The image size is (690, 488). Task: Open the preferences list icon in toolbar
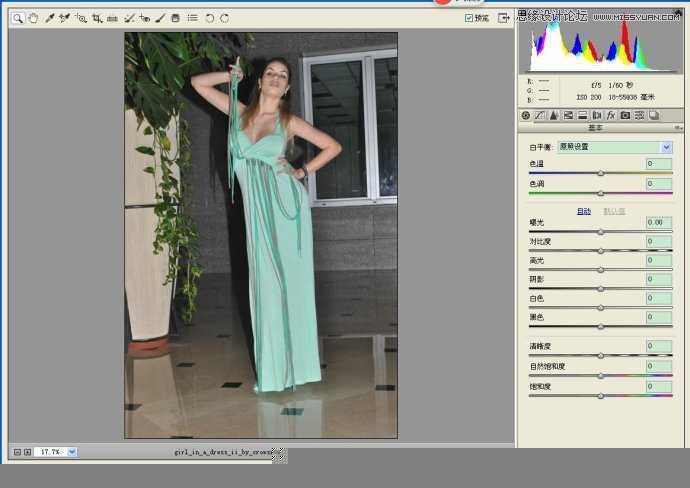click(x=192, y=18)
